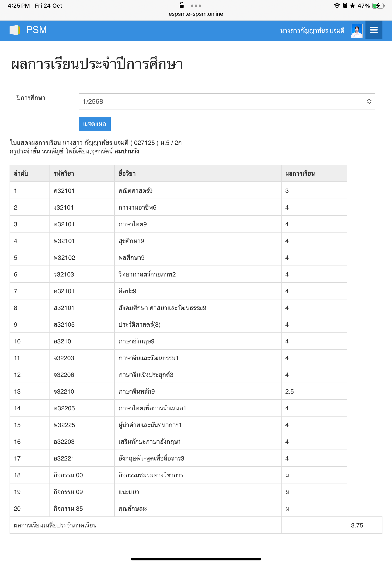Click the user name นางสาวกัญญาพัชร แจ่มดี
Screen dimensions: 392x564
click(312, 31)
